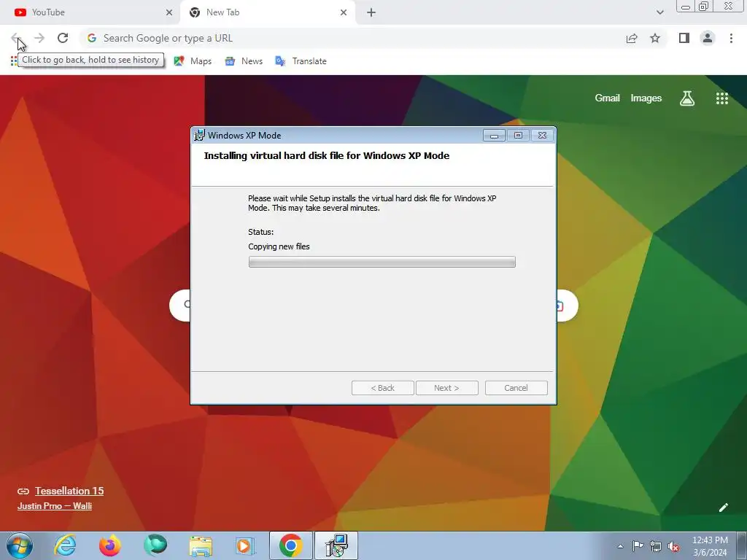Image resolution: width=747 pixels, height=560 pixels.
Task: Click the Chrome forward arrow
Action: click(39, 38)
